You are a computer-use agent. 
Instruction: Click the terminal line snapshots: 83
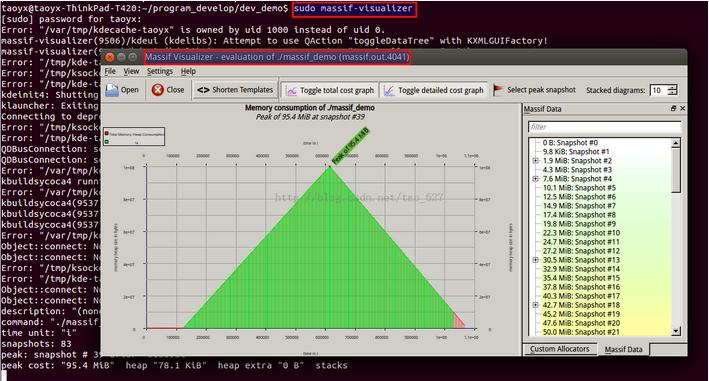click(36, 344)
